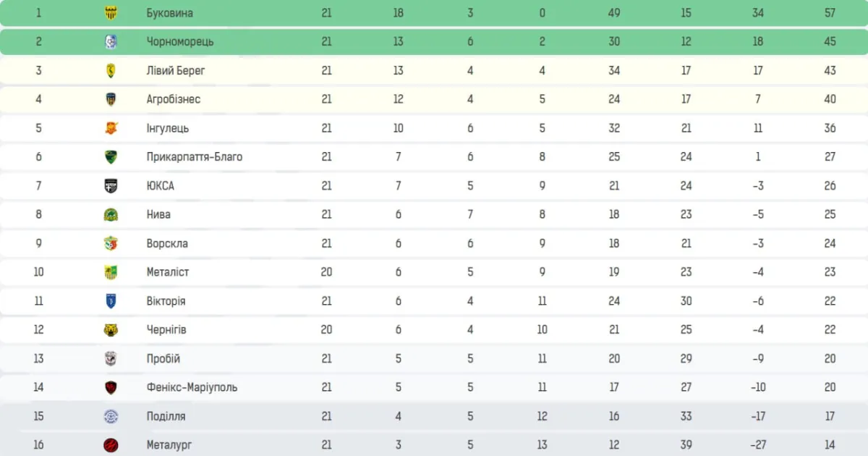Screen dimensions: 868x456
Task: Click the Ворскла club crest
Action: coord(111,243)
